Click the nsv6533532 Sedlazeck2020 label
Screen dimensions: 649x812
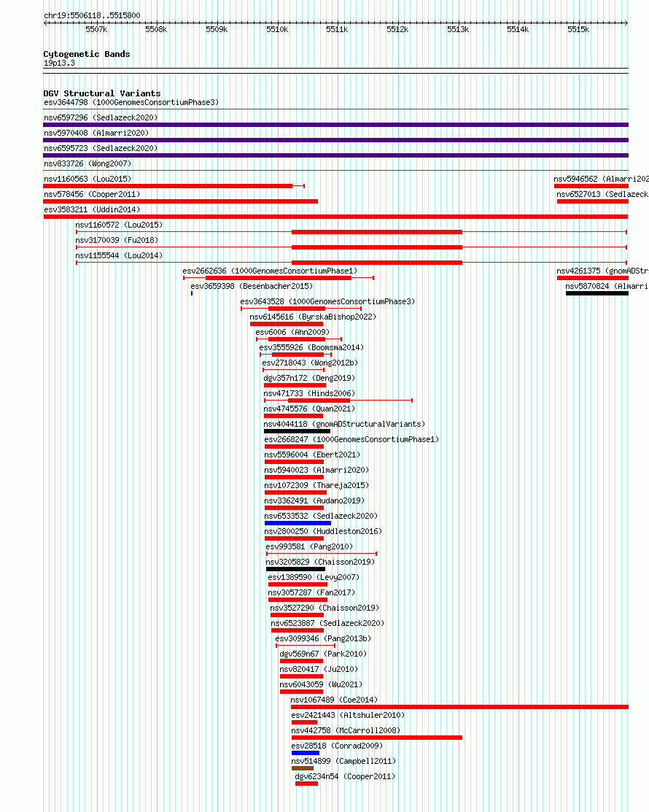[x=321, y=517]
